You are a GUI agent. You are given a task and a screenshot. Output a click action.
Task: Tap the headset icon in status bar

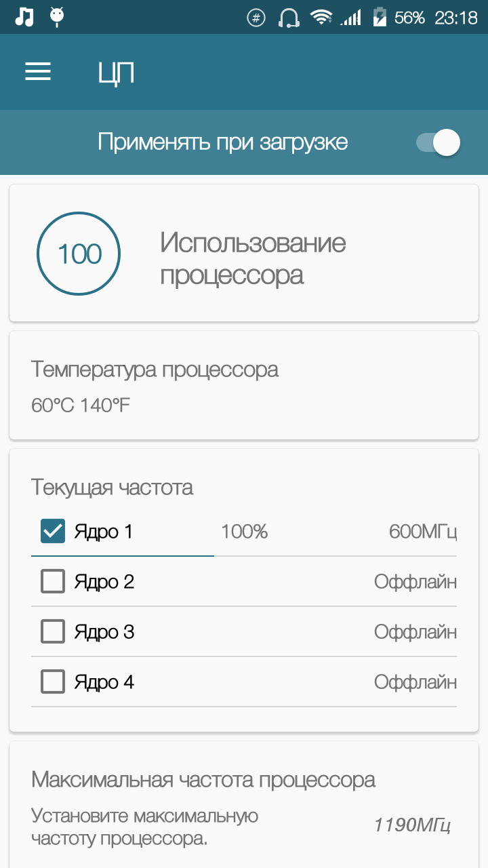point(289,18)
